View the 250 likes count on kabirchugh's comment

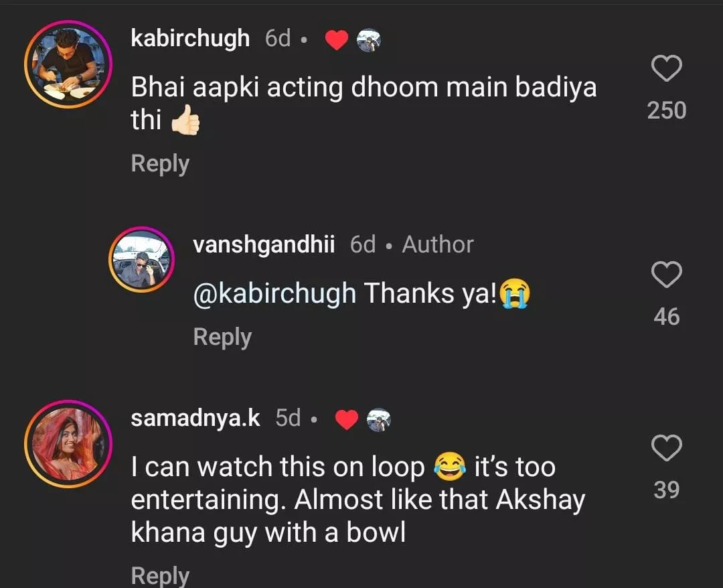pos(666,110)
